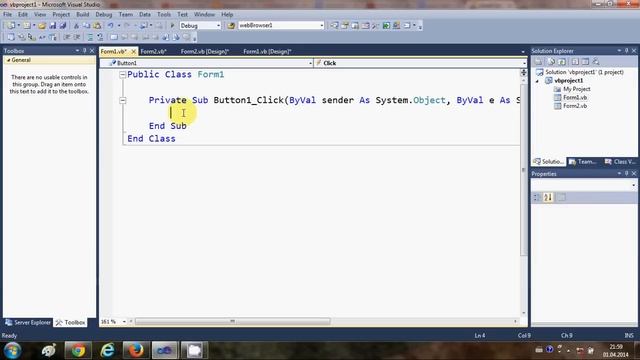Click Alphabetical sort icon in Properties panel
Image resolution: width=640 pixels, height=360 pixels.
tap(548, 198)
